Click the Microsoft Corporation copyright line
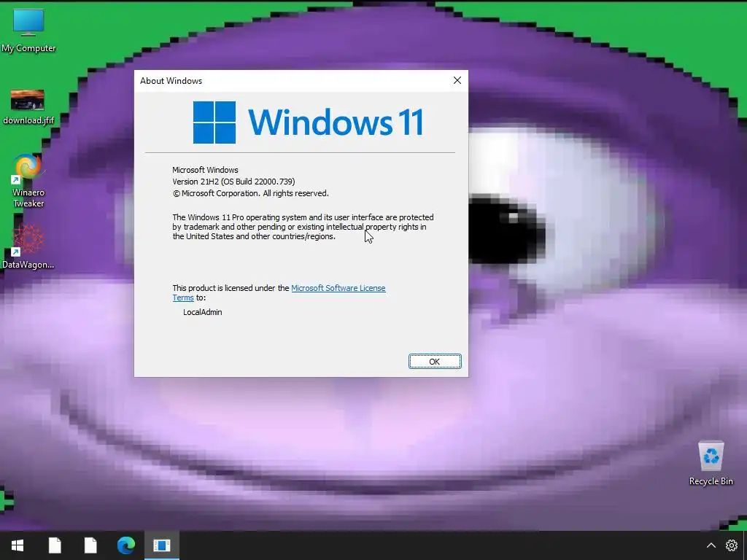This screenshot has width=747, height=560. 251,193
